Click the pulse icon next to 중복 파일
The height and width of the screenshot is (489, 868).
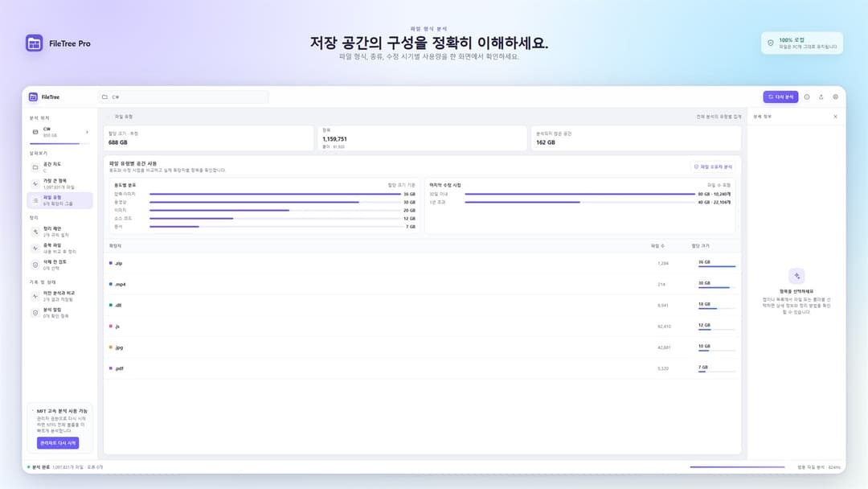click(35, 248)
